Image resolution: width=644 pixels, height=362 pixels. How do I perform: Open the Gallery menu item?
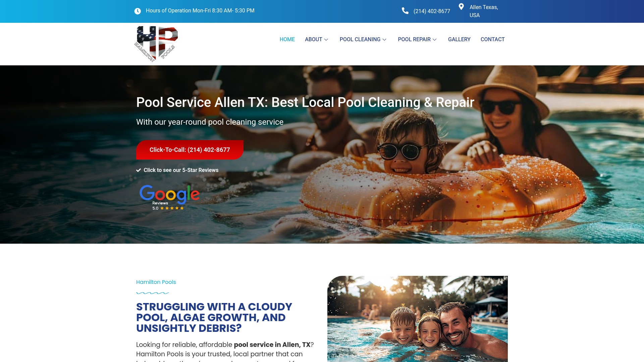point(459,40)
